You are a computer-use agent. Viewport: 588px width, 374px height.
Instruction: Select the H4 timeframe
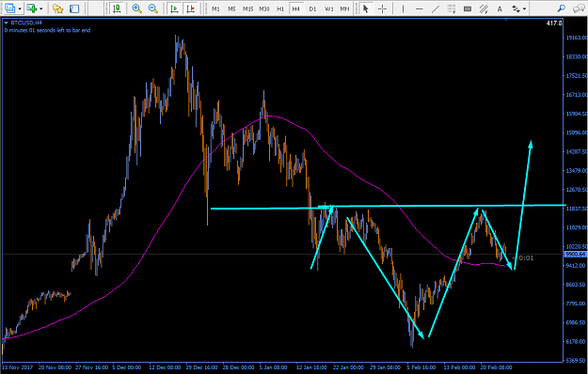(296, 8)
